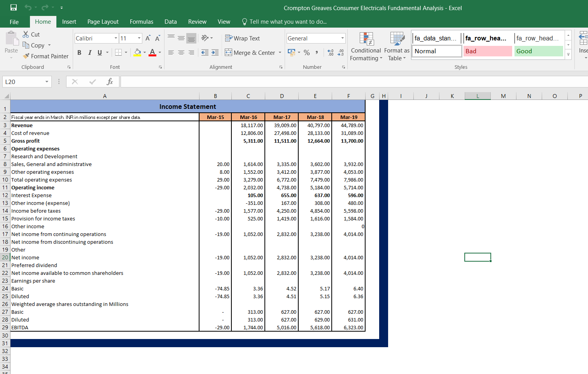Increase the indent level

tap(215, 52)
